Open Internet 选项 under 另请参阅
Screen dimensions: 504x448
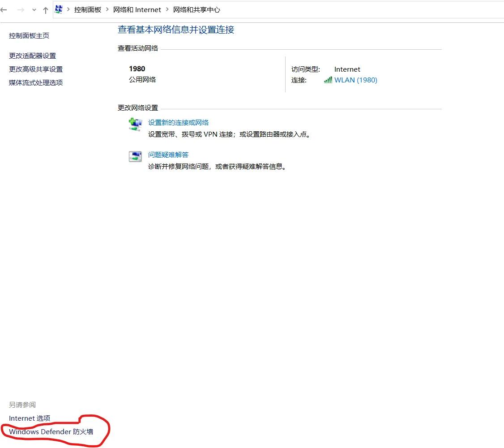30,418
